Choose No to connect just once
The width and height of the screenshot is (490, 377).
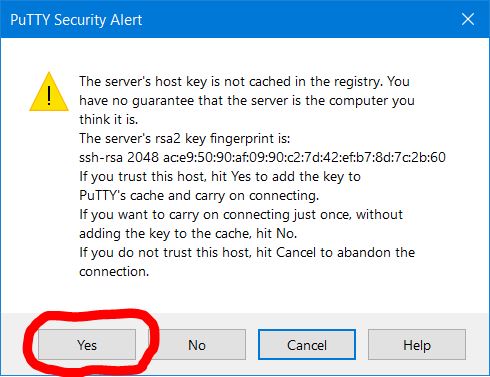[x=197, y=345]
